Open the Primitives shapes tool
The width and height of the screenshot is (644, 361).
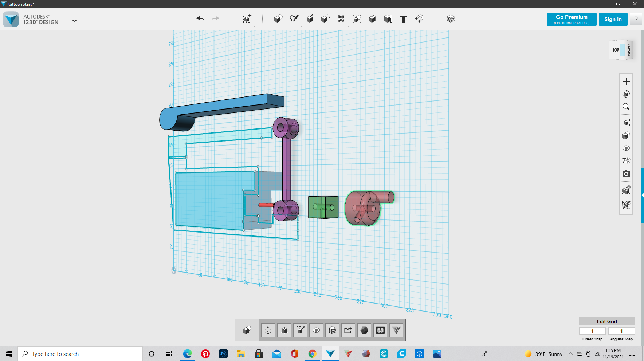click(278, 19)
